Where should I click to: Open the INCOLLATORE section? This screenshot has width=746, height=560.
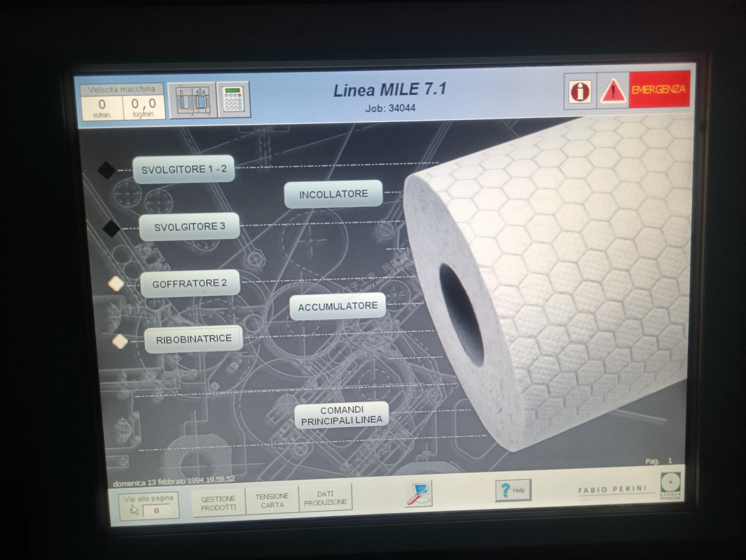[333, 194]
